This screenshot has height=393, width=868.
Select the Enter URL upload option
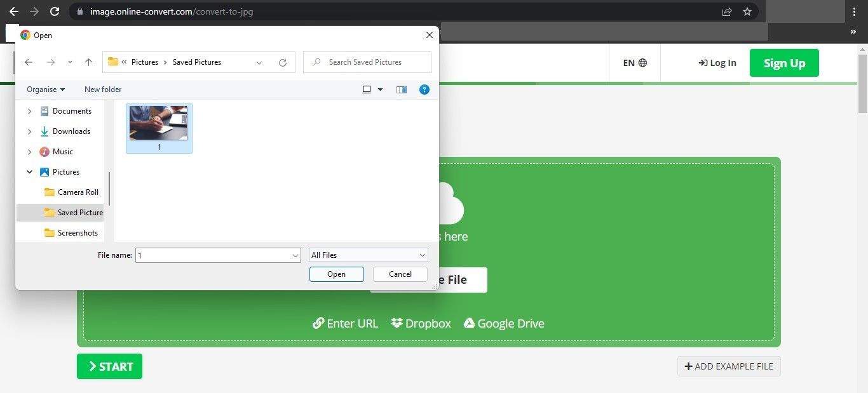[x=345, y=323]
